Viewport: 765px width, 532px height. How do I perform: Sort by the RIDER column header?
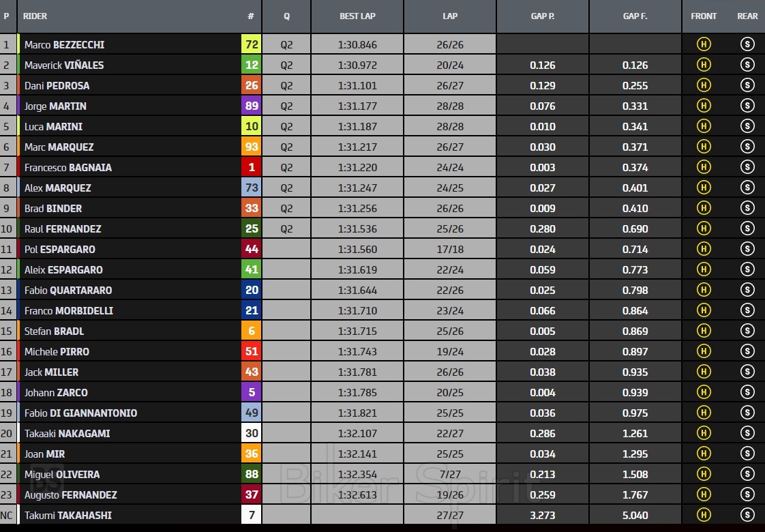(x=35, y=16)
